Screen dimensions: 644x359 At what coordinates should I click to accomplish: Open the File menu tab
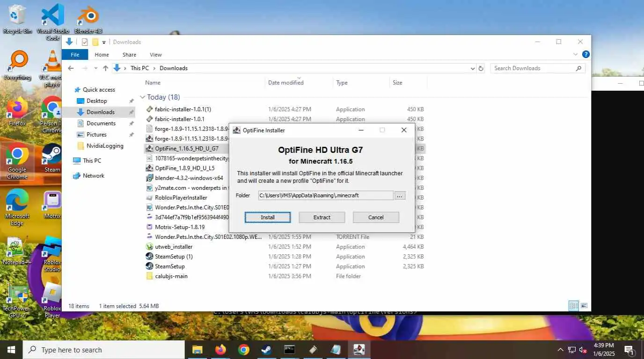[75, 55]
